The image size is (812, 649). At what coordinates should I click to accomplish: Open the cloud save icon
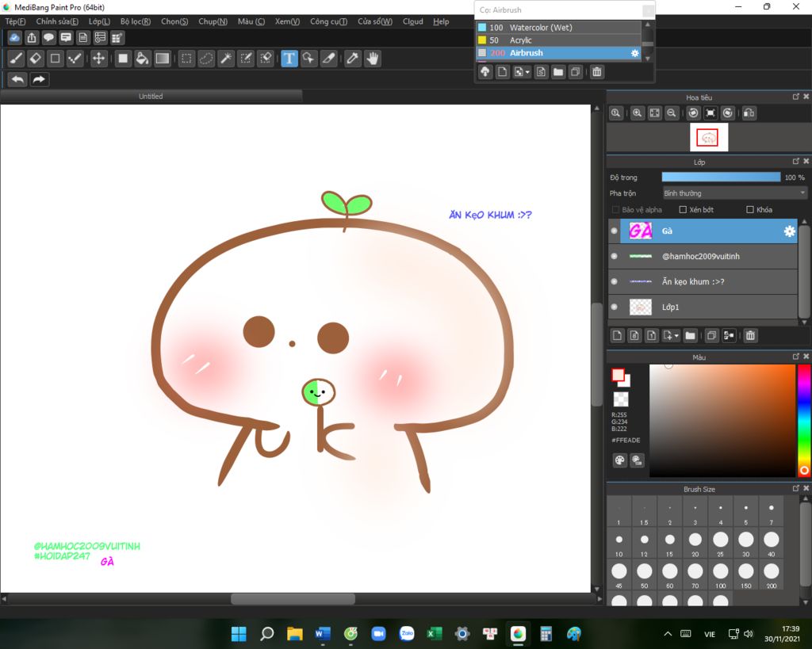[x=14, y=38]
